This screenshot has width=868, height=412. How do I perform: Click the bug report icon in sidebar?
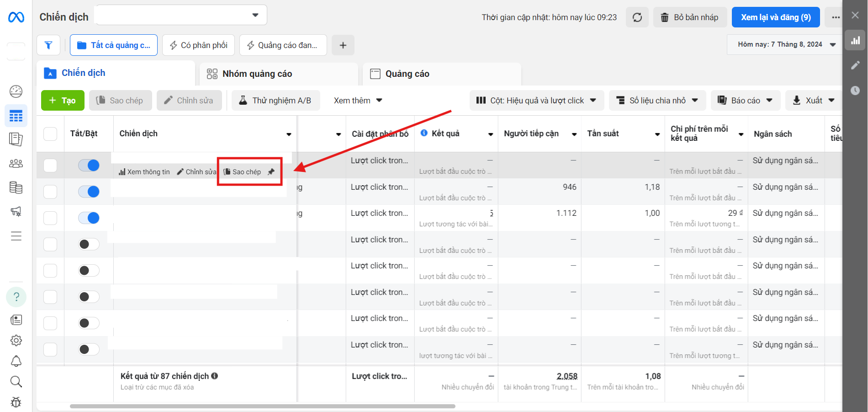[x=16, y=402]
